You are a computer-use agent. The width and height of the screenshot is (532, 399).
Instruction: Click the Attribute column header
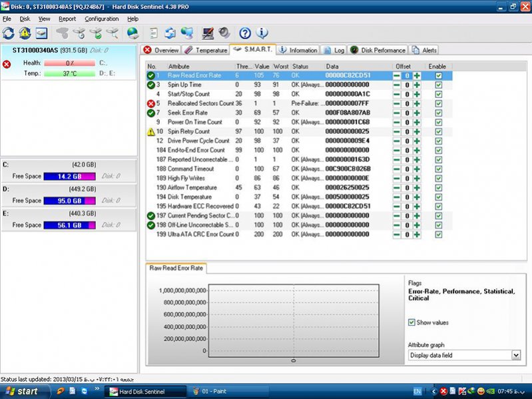[200, 67]
